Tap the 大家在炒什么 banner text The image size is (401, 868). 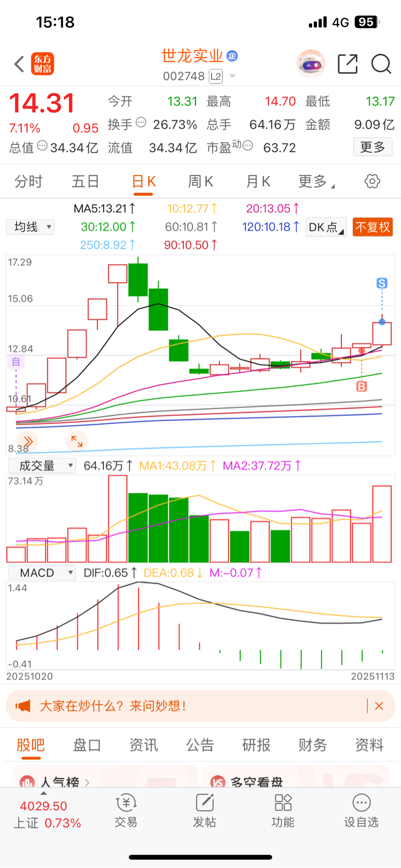coord(113,706)
